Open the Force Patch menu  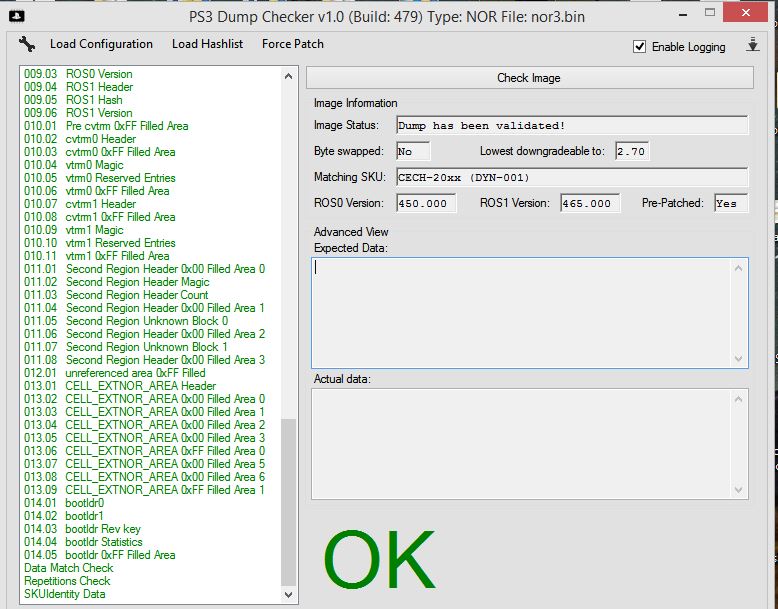(292, 44)
